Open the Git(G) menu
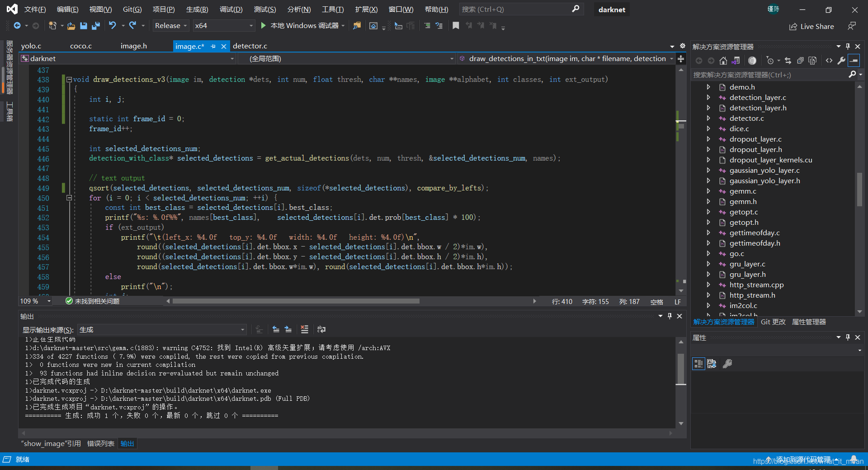Image resolution: width=868 pixels, height=470 pixels. tap(132, 9)
